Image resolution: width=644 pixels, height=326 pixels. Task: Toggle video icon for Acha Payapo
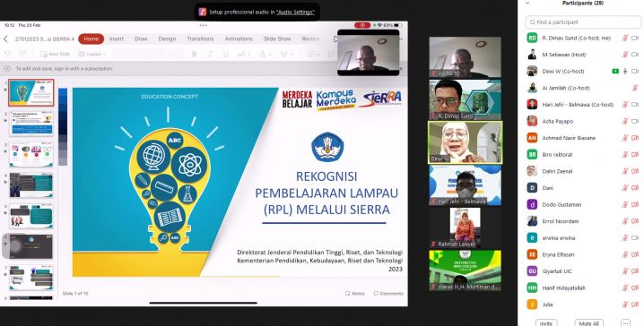click(635, 121)
